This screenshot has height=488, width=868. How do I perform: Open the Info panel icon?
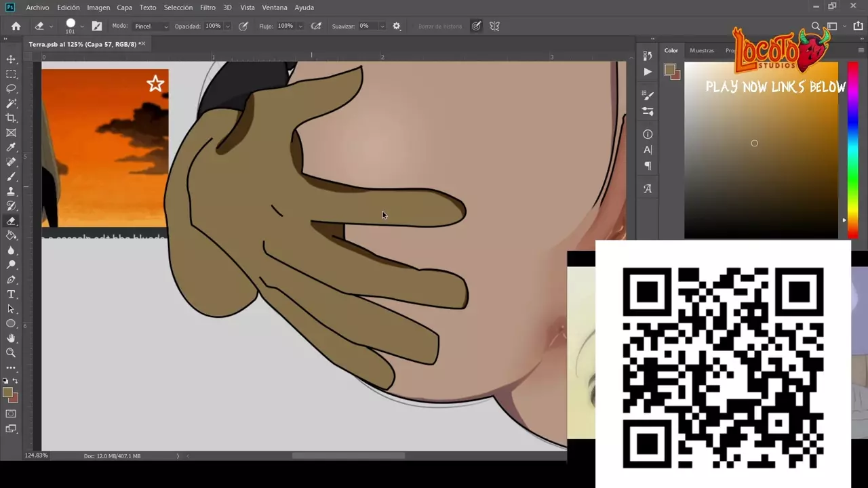(x=648, y=134)
